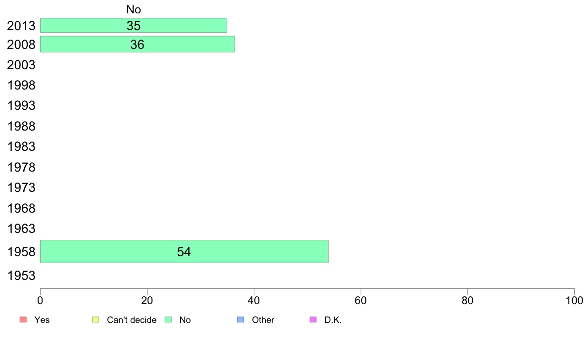Viewport: 588px width, 364px height.
Task: Click the 2003 year label
Action: click(21, 65)
